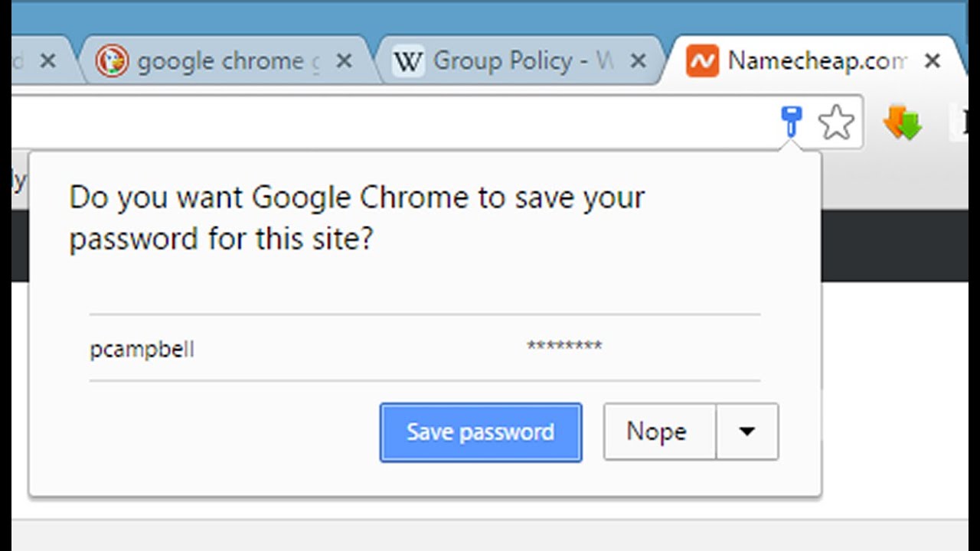Open the orange and green arrows extension
This screenshot has width=980, height=551.
(903, 122)
